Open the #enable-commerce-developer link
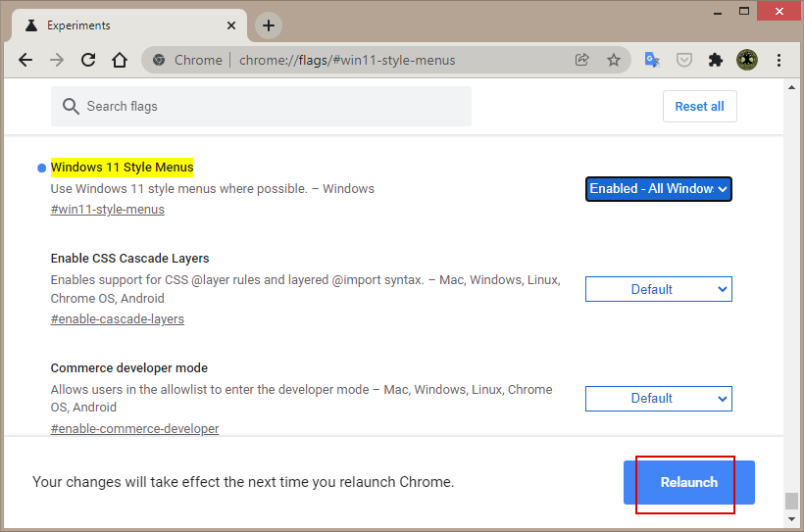804x532 pixels. pos(135,428)
